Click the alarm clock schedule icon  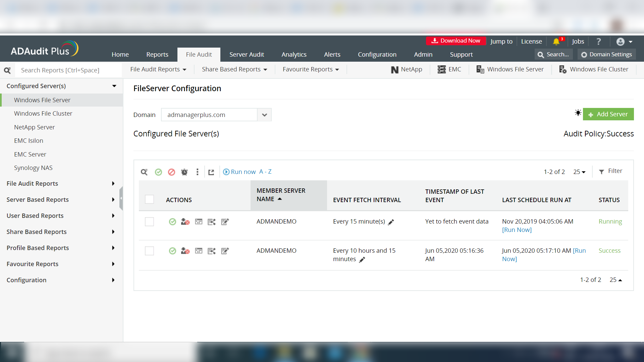tap(184, 172)
